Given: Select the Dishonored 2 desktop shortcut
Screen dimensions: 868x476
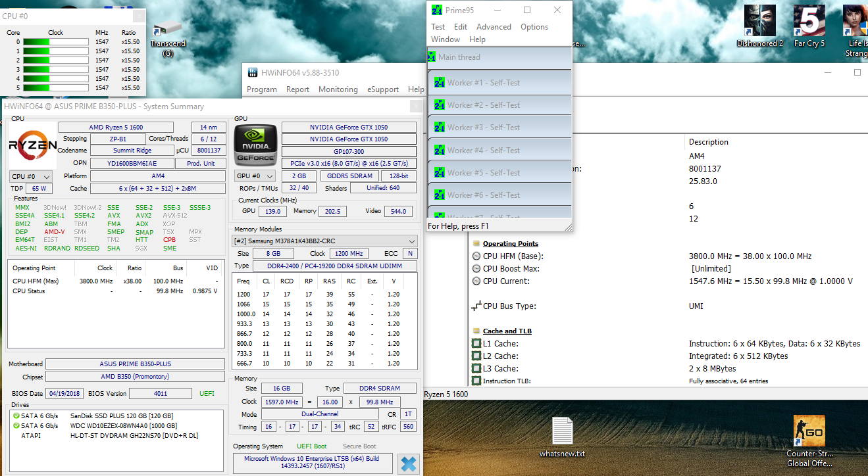Looking at the screenshot, I should point(759,27).
